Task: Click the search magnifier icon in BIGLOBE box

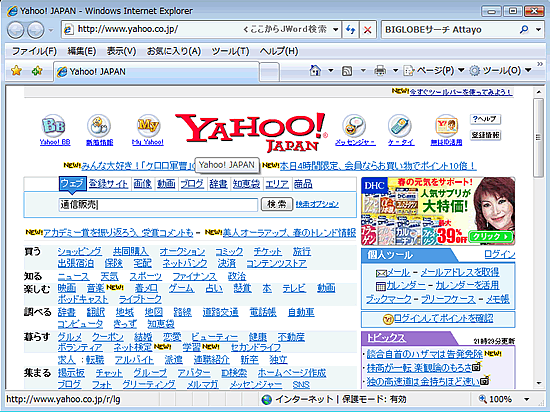Action: point(524,29)
